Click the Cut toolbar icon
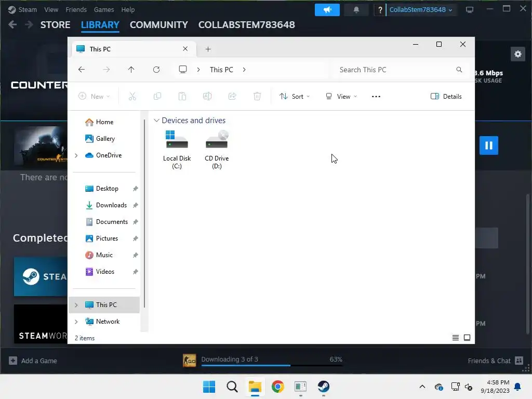This screenshot has height=399, width=532. (x=132, y=96)
